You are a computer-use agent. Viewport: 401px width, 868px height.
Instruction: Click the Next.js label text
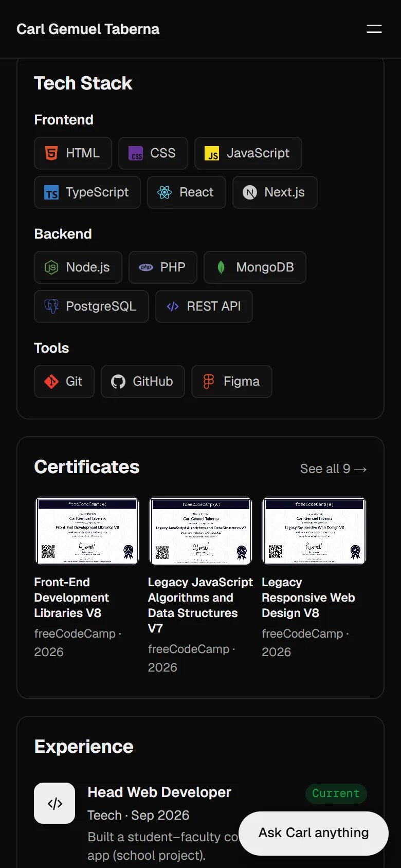284,192
